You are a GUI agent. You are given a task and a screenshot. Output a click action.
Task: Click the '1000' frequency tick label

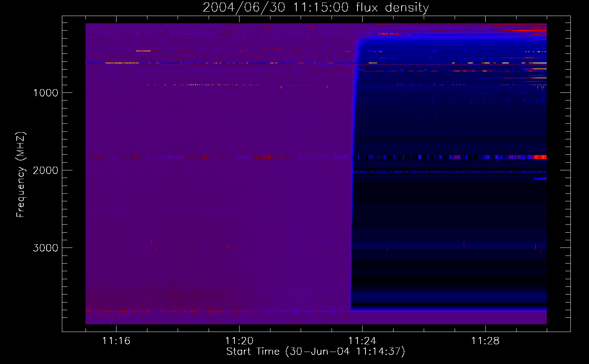46,93
